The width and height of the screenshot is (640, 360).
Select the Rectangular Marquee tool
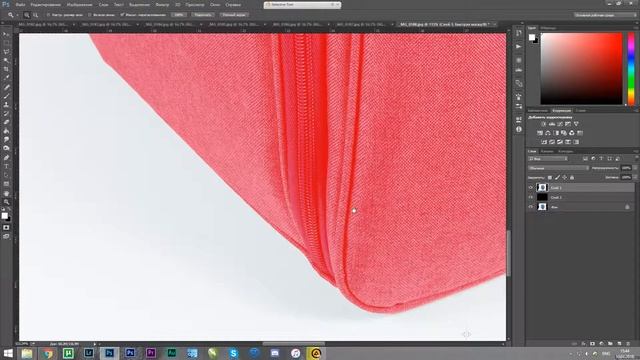click(6, 43)
